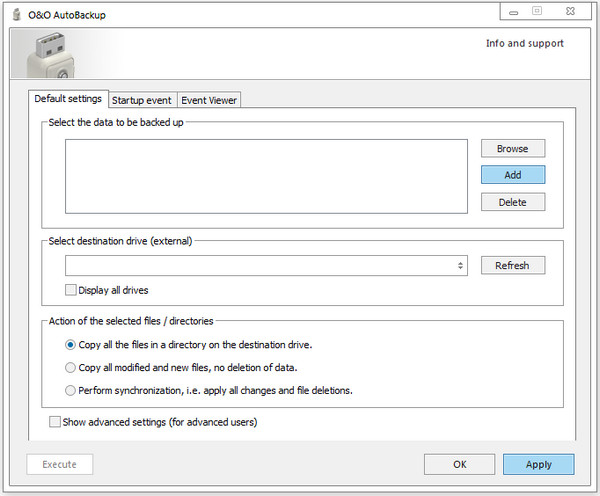The image size is (600, 496).
Task: Confirm with the OK button
Action: [459, 465]
